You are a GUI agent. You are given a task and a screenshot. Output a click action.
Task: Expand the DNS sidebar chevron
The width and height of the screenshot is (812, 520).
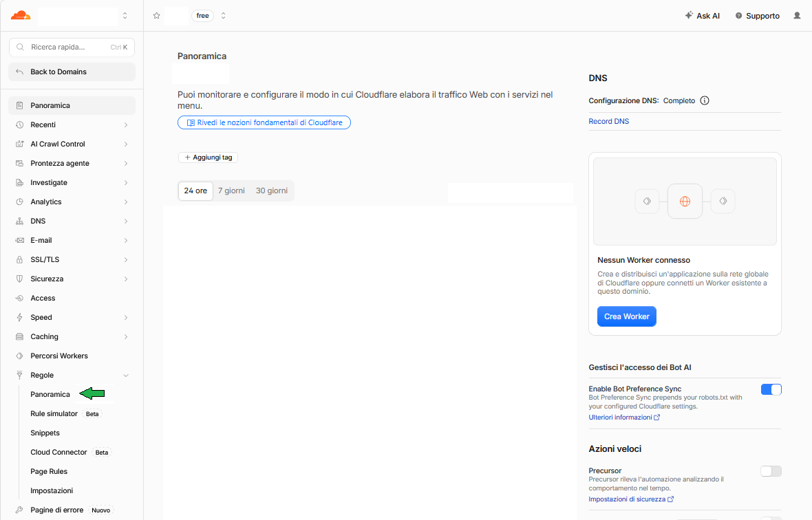click(x=126, y=221)
